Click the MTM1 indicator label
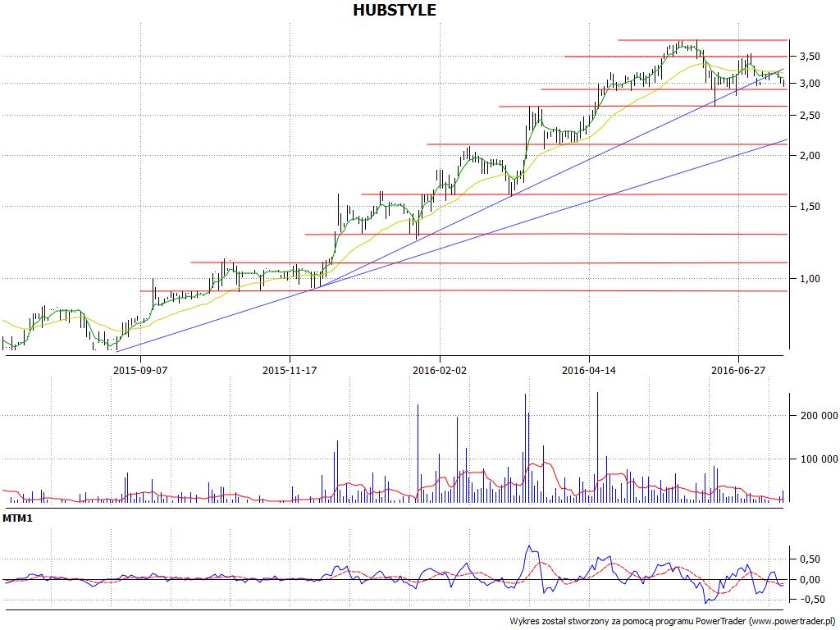 (18, 518)
